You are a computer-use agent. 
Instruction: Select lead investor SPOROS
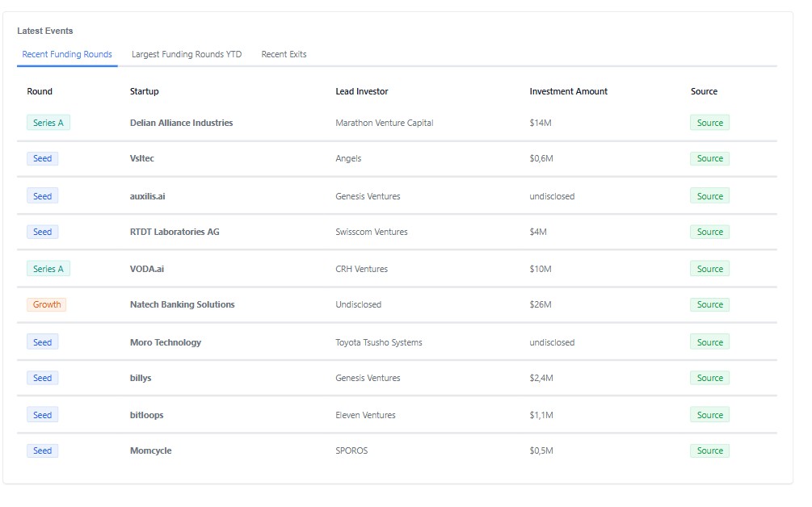tap(351, 450)
